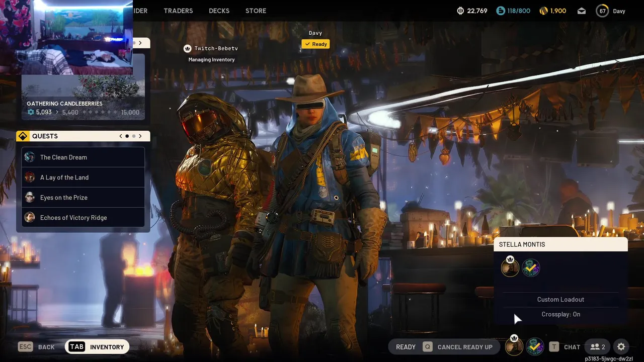Image resolution: width=644 pixels, height=362 pixels.
Task: Click the T keycap beside Chat
Action: pyautogui.click(x=554, y=347)
